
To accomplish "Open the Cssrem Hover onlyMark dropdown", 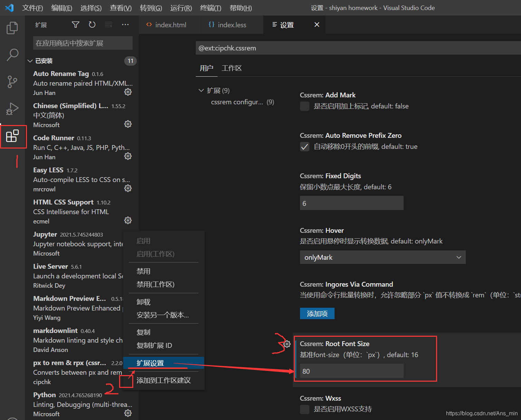I will click(x=383, y=257).
